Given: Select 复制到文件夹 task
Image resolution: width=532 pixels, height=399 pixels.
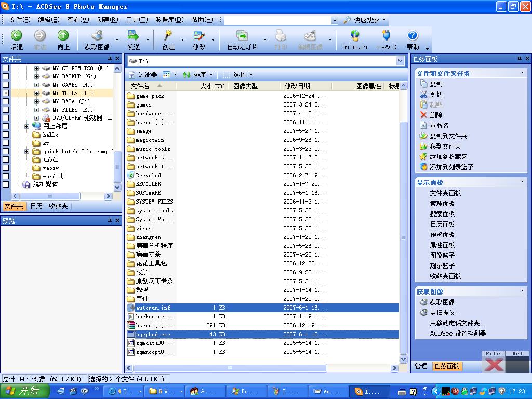Looking at the screenshot, I should (x=448, y=136).
